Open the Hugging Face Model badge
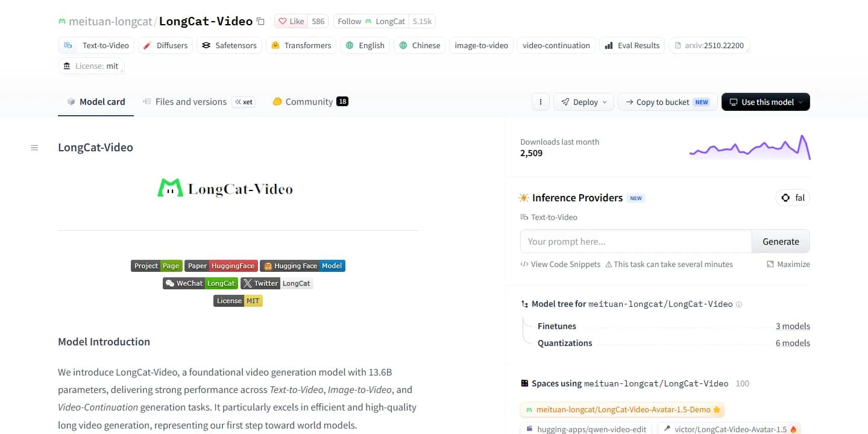 (x=303, y=266)
